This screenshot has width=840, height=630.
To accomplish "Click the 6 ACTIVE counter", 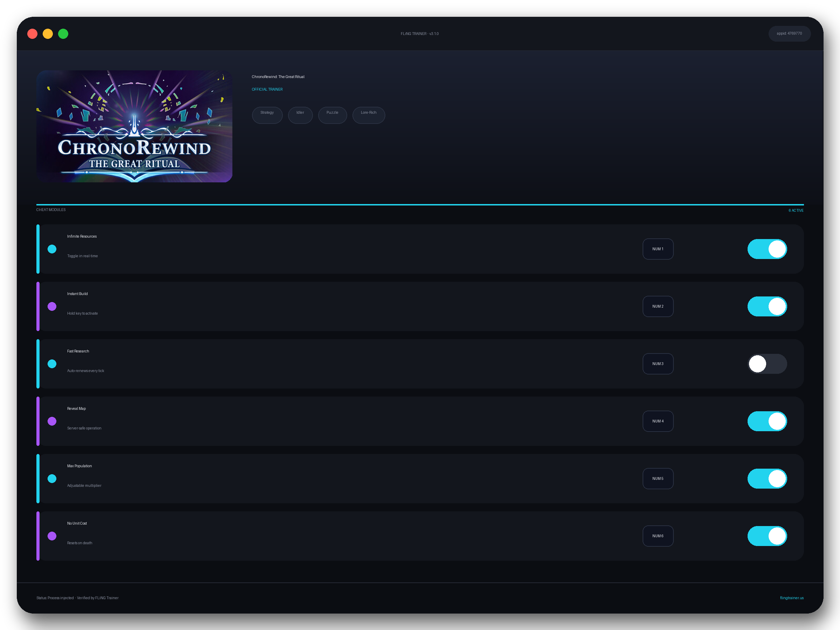I will click(x=796, y=210).
